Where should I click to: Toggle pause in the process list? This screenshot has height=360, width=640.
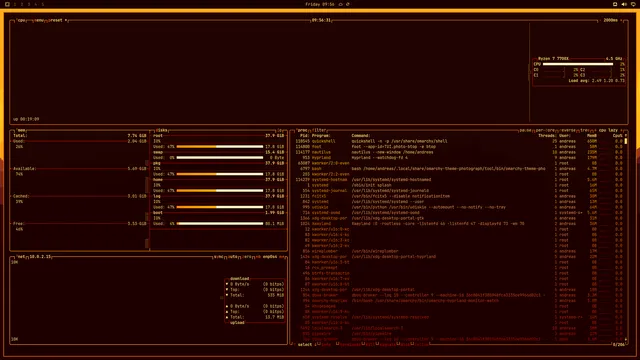point(525,130)
